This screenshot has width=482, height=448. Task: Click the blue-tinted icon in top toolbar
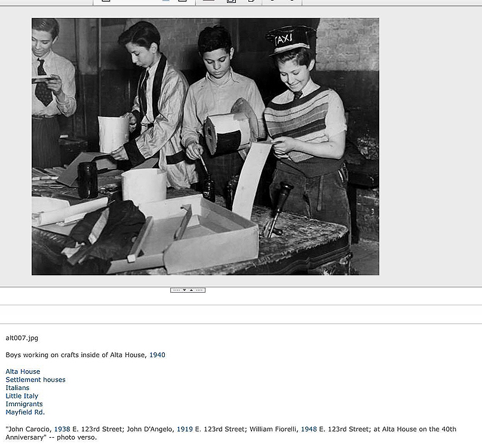tap(165, 1)
